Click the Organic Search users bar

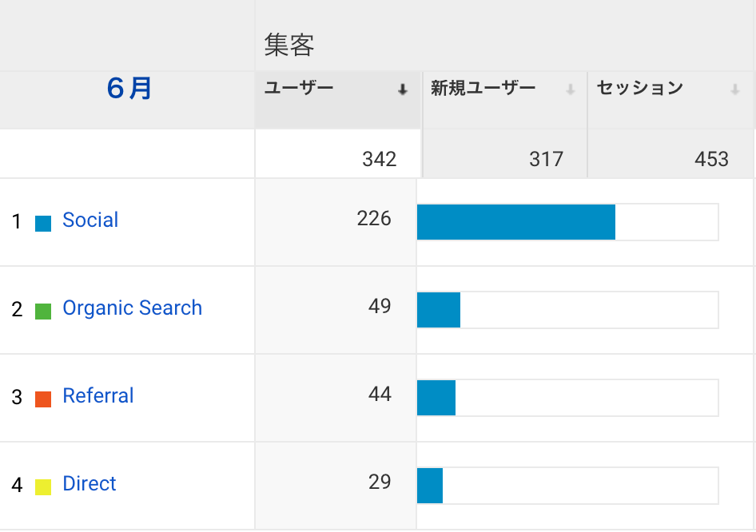point(439,310)
